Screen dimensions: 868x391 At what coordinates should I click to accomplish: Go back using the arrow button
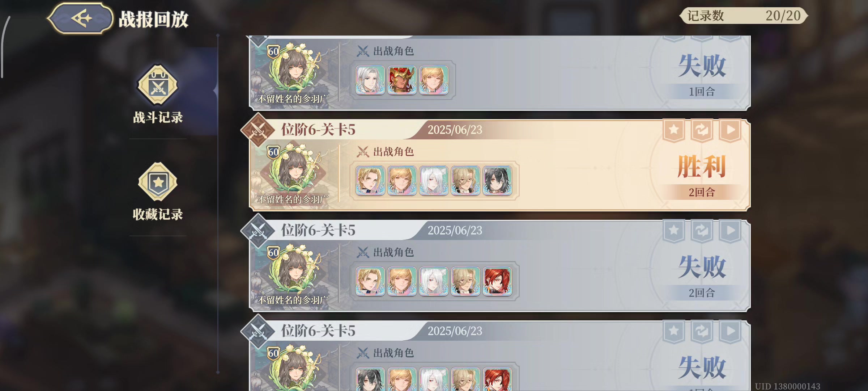80,18
